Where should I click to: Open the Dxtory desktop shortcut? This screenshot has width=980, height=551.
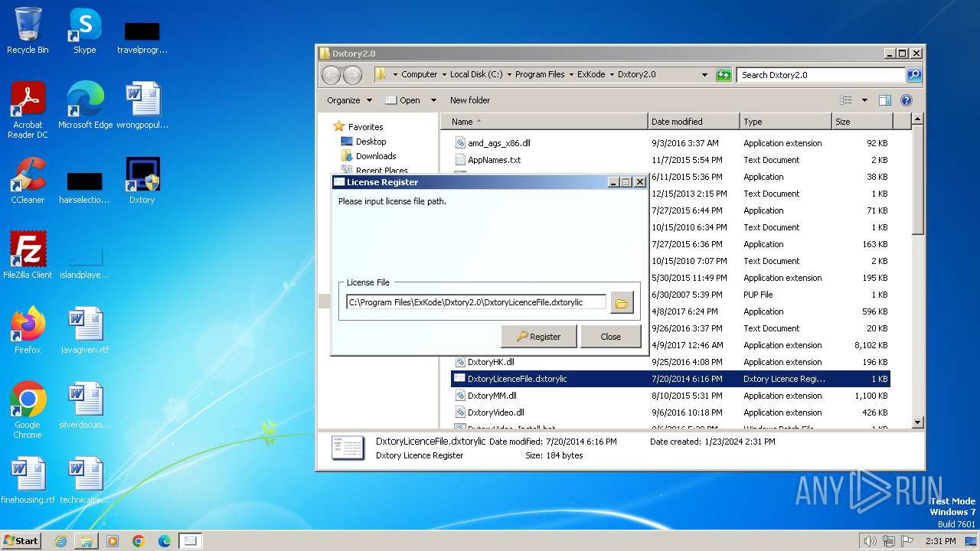coord(142,181)
